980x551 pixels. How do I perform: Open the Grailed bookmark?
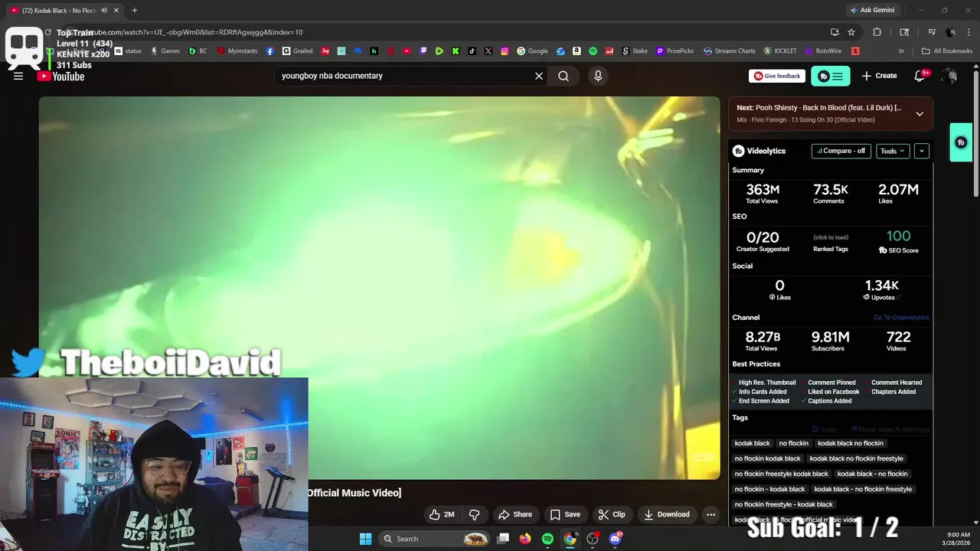pos(298,51)
